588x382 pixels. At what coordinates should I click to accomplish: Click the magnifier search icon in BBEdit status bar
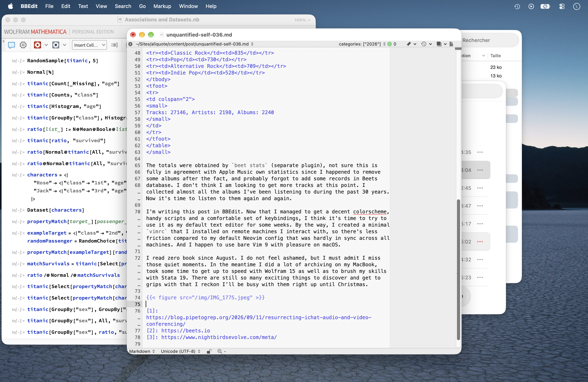click(219, 351)
